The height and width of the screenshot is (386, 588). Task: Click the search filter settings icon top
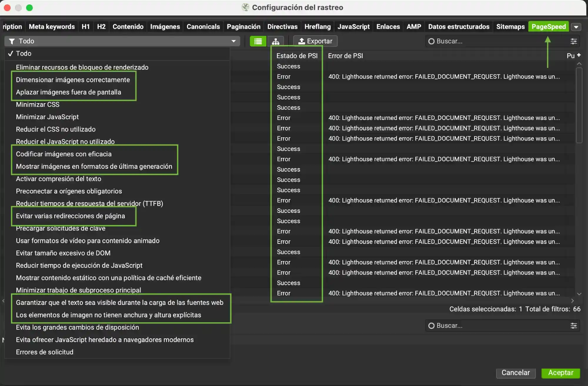574,41
